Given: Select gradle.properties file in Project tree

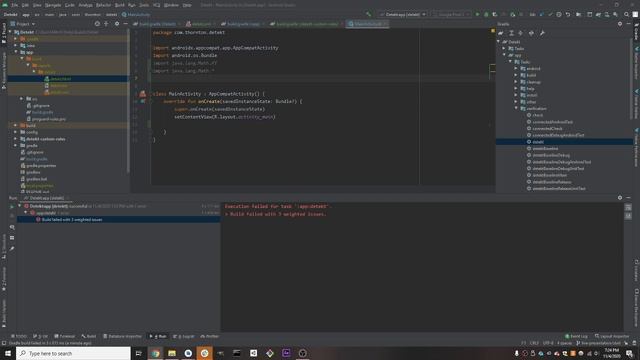Looking at the screenshot, I should point(41,166).
